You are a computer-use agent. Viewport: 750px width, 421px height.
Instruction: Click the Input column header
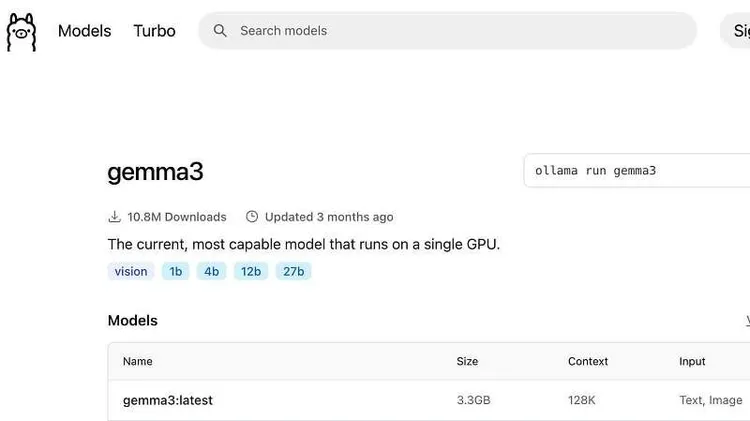coord(692,361)
